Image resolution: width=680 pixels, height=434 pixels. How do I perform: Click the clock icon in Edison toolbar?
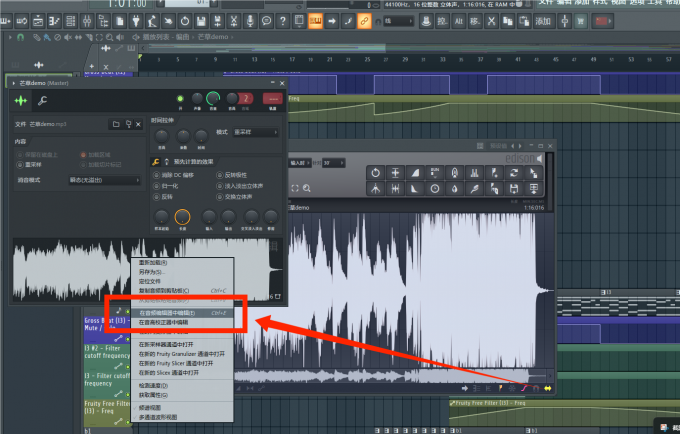click(436, 188)
